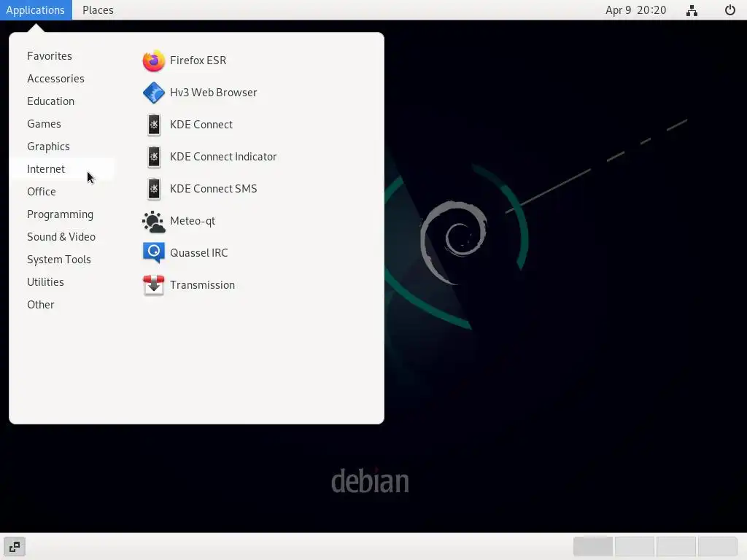
Task: Click the Firefox ESR label
Action: (x=198, y=61)
